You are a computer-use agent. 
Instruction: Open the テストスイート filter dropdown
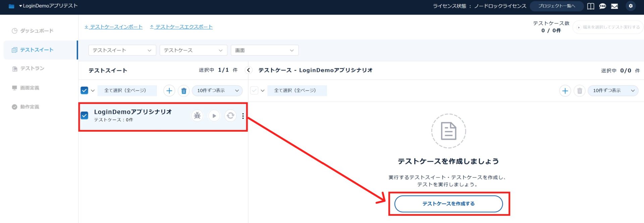point(122,50)
